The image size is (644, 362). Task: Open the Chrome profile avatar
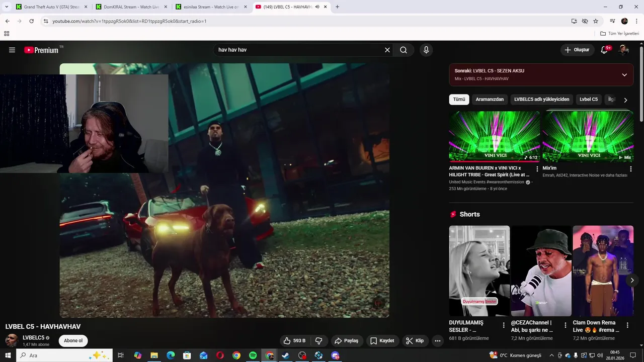[624, 21]
